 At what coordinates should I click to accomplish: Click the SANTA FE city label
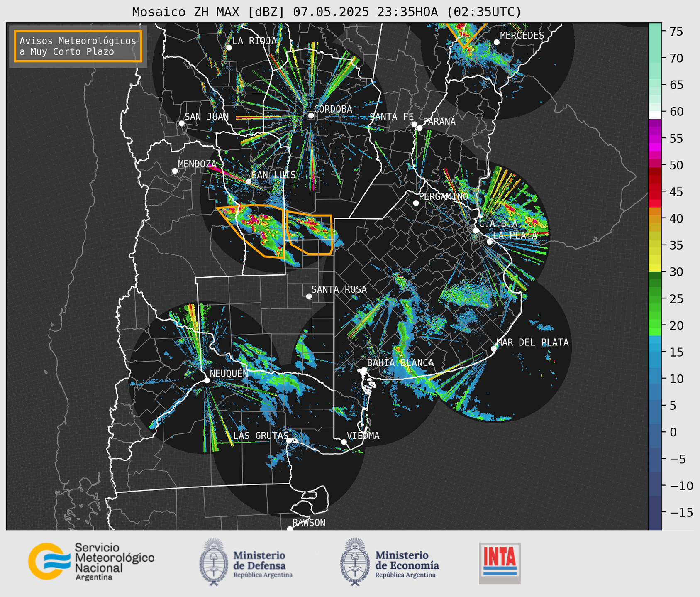point(392,117)
